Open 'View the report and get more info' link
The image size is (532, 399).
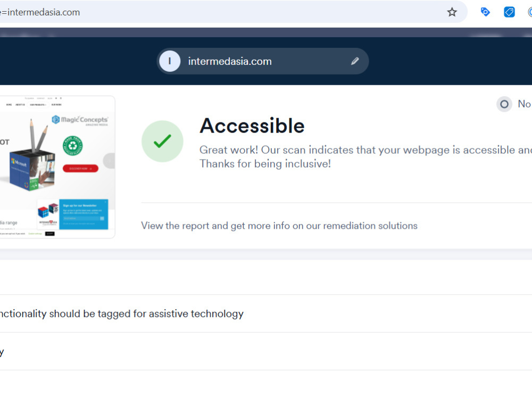point(279,226)
